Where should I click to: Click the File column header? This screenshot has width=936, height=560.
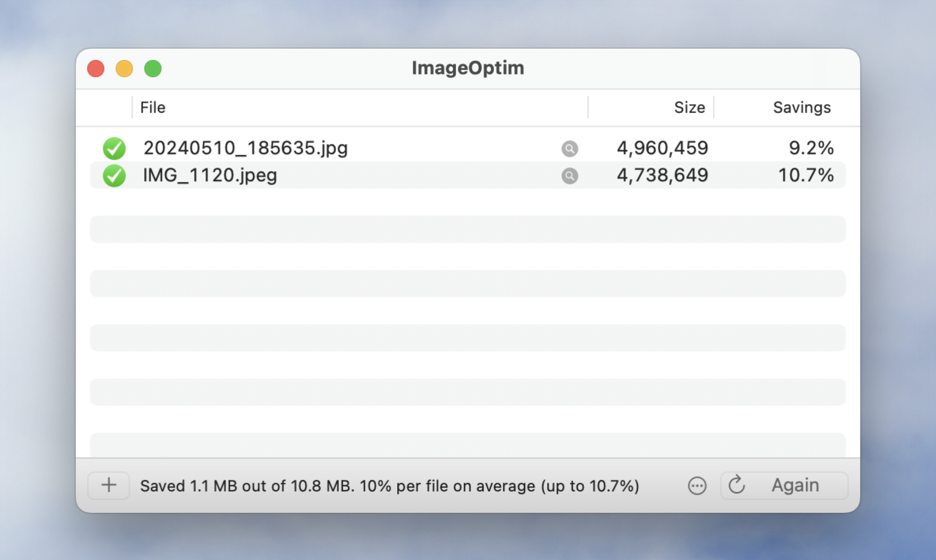click(x=152, y=107)
